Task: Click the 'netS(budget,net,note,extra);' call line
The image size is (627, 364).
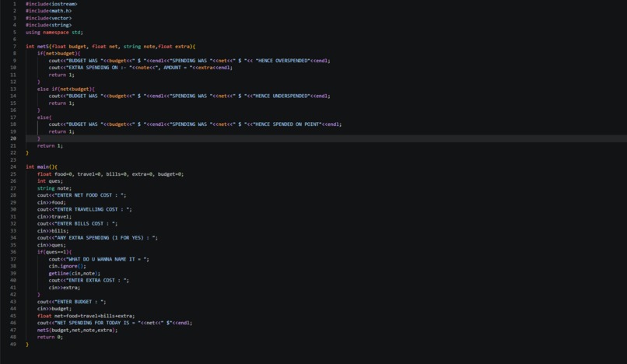Action: coord(78,331)
